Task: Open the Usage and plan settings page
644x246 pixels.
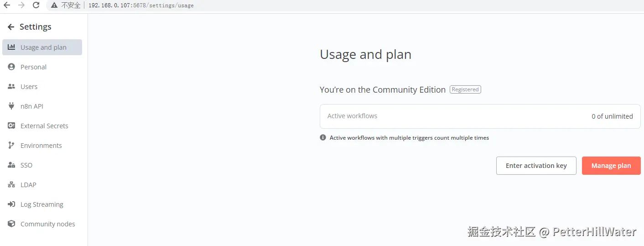Action: pos(42,47)
